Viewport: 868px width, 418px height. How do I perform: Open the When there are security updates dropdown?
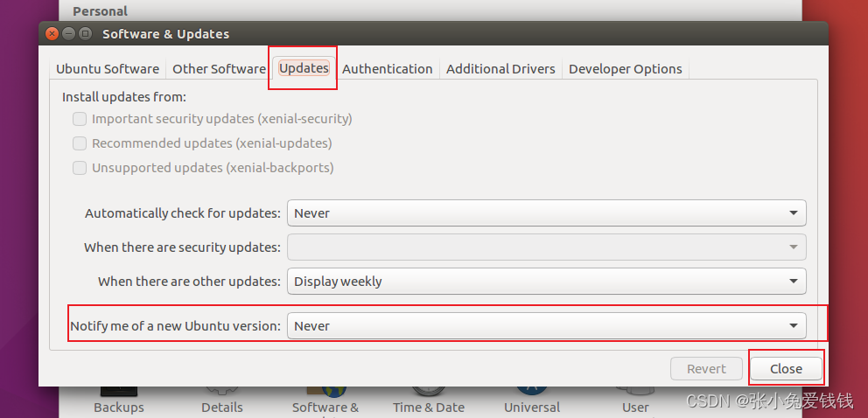tap(546, 247)
